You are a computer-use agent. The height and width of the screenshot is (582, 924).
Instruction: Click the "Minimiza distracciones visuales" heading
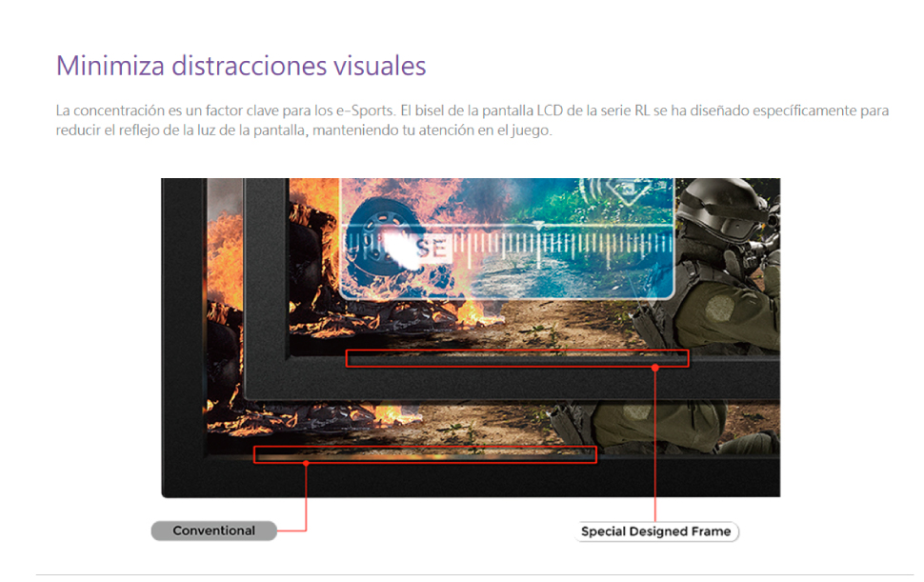pyautogui.click(x=241, y=66)
